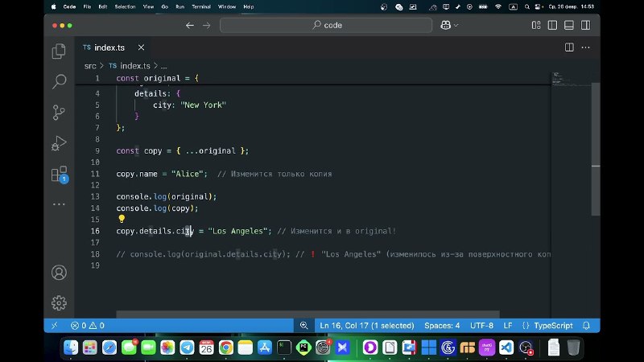Open the Copilot chat icon

click(446, 25)
